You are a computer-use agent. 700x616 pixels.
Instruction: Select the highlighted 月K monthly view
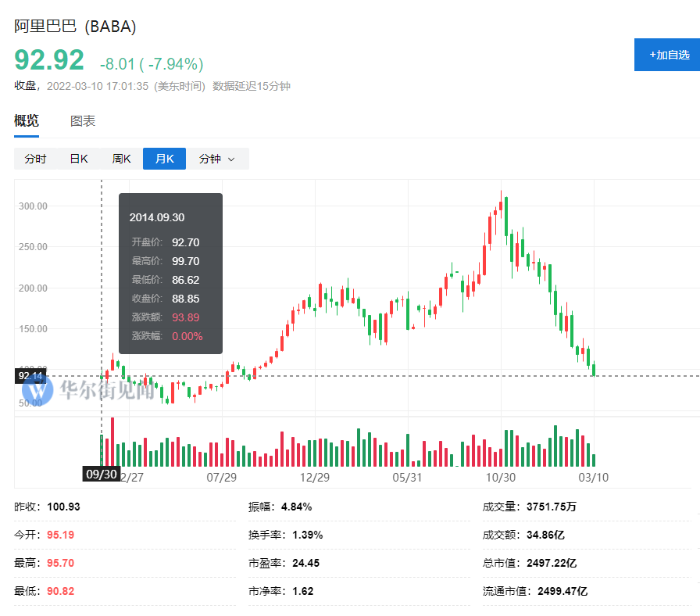pos(164,159)
